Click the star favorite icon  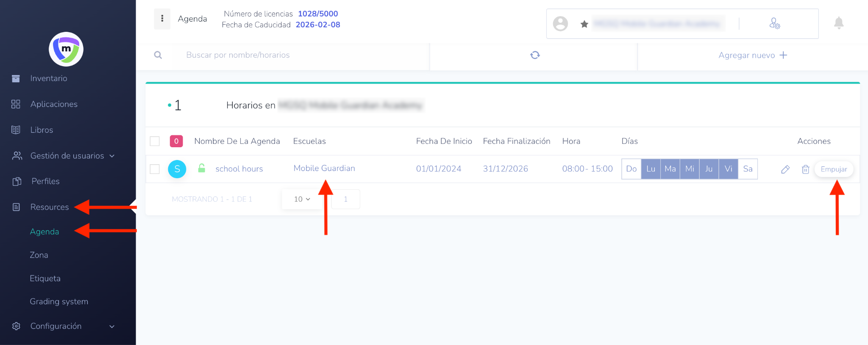[584, 24]
